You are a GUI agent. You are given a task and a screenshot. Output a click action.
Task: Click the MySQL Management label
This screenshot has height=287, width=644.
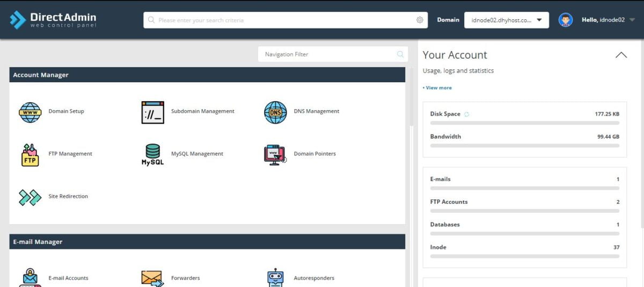[197, 154]
